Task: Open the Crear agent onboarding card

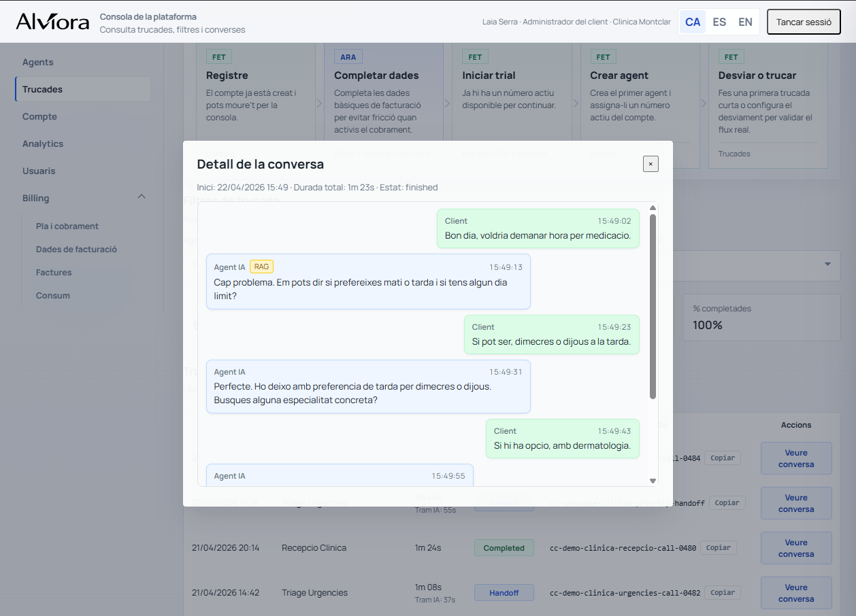Action: [x=640, y=105]
